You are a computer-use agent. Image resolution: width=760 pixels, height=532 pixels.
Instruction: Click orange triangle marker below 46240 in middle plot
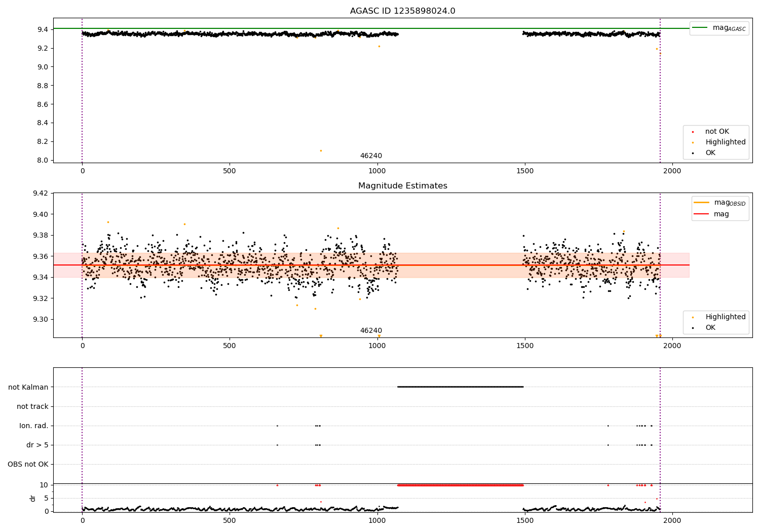point(378,336)
